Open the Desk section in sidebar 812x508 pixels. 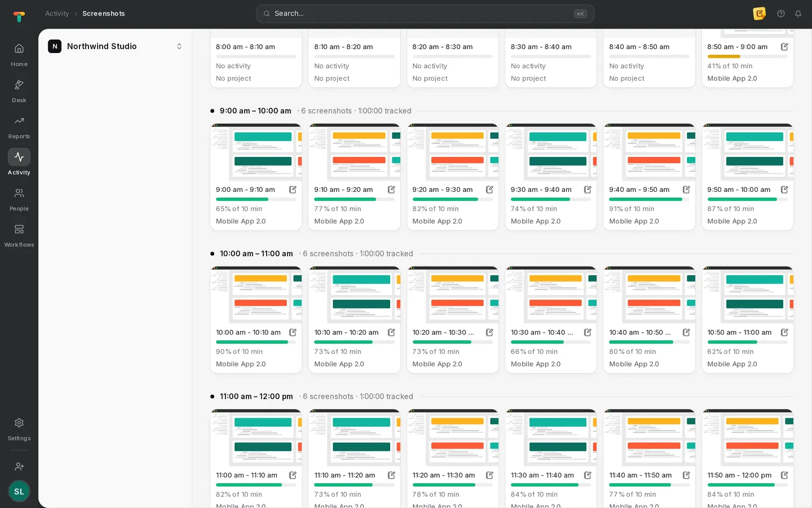pos(19,91)
